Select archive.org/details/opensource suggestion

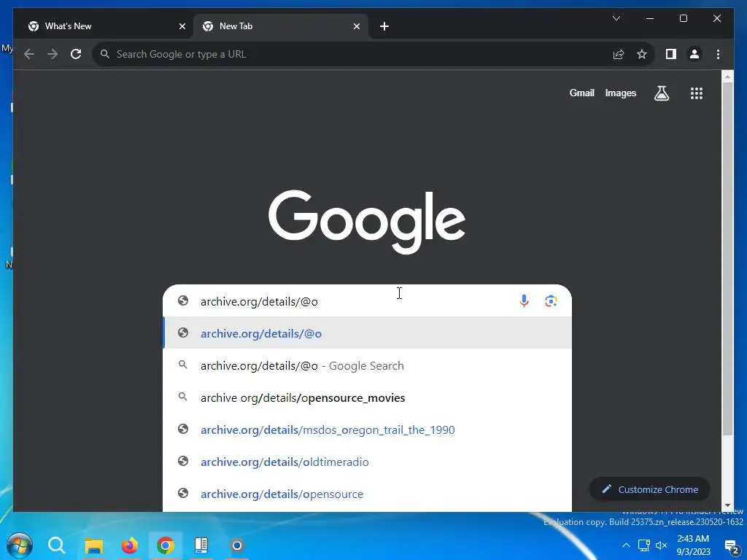tap(368, 494)
